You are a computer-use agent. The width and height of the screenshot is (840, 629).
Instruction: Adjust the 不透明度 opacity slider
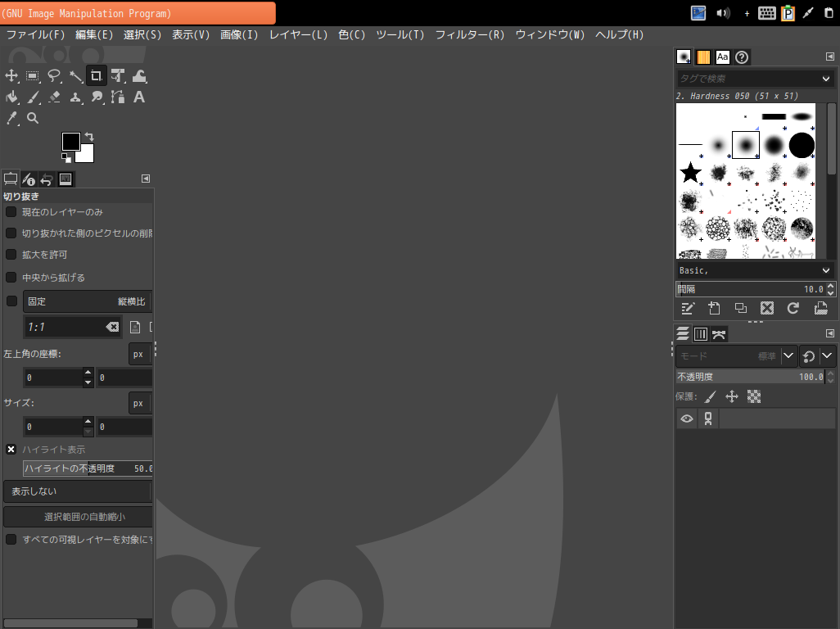click(x=750, y=377)
